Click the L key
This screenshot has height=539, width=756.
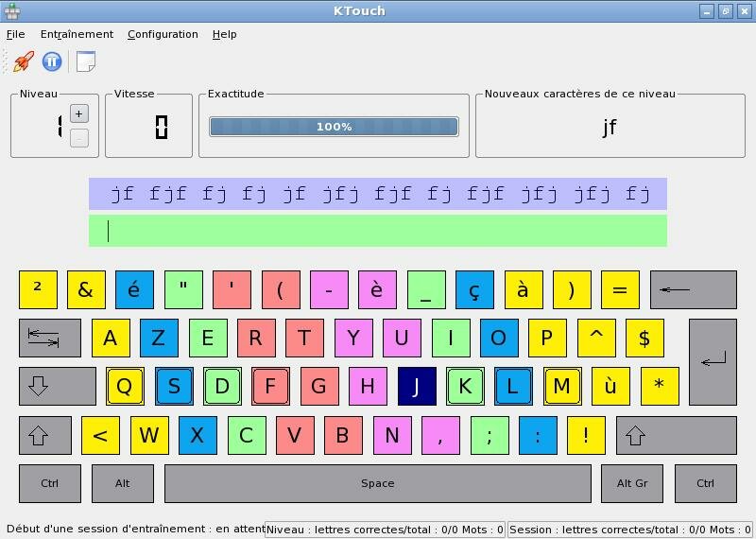click(513, 386)
